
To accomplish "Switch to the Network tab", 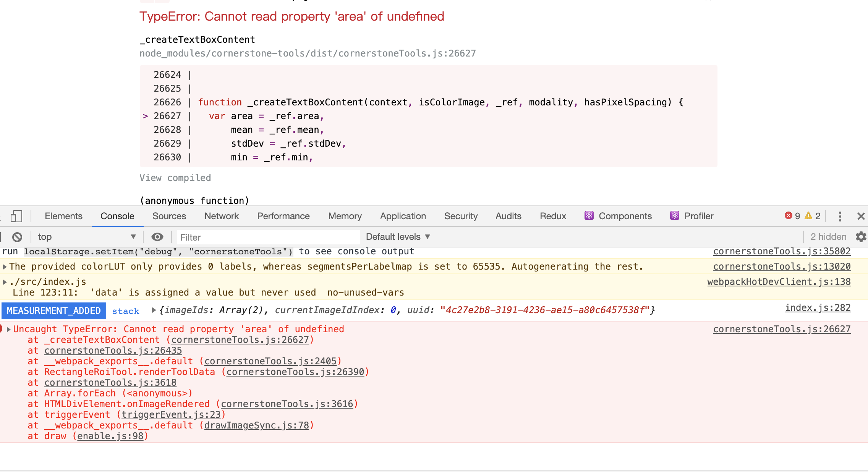I will [x=221, y=216].
